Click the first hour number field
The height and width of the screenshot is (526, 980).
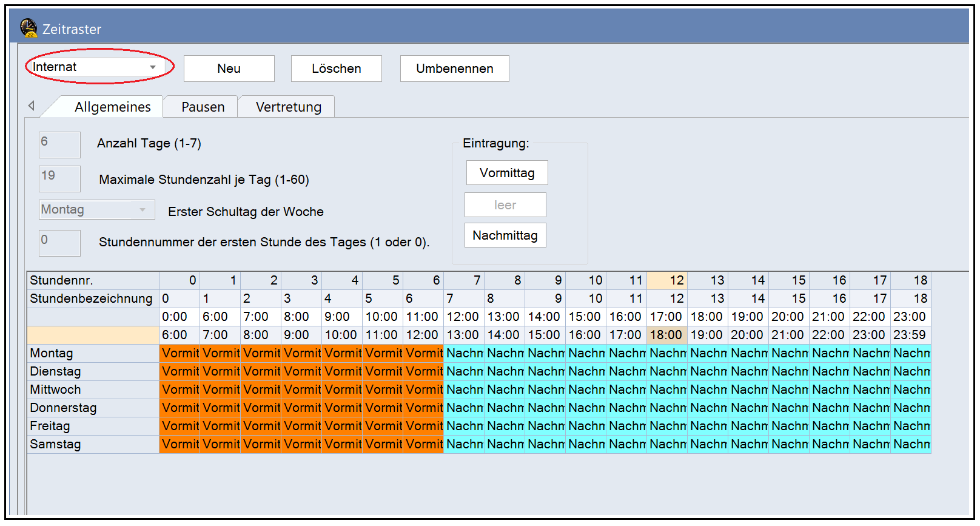(59, 243)
